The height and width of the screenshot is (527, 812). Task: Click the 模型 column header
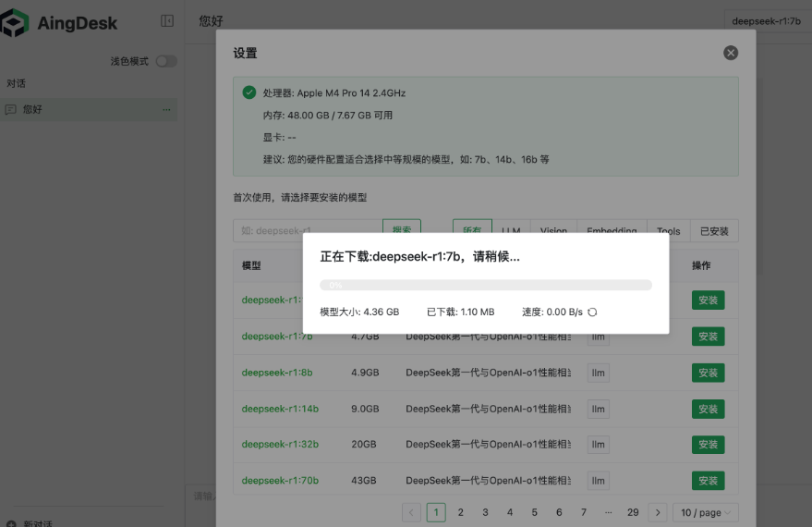[251, 266]
